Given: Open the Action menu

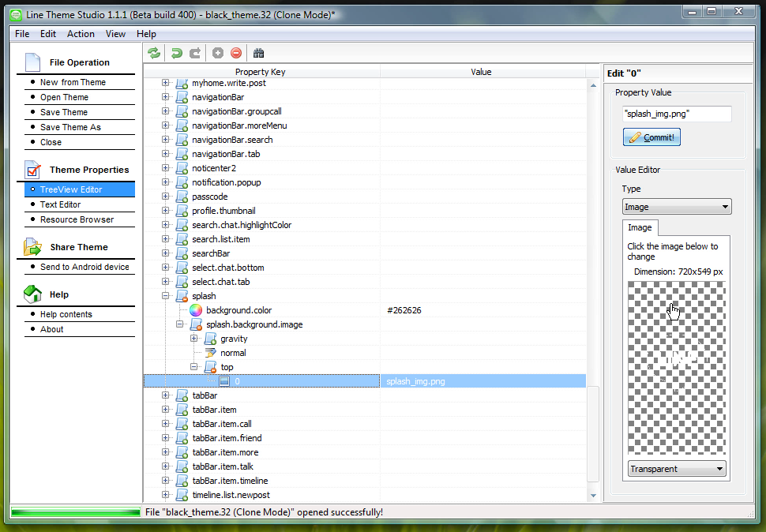Looking at the screenshot, I should 81,34.
